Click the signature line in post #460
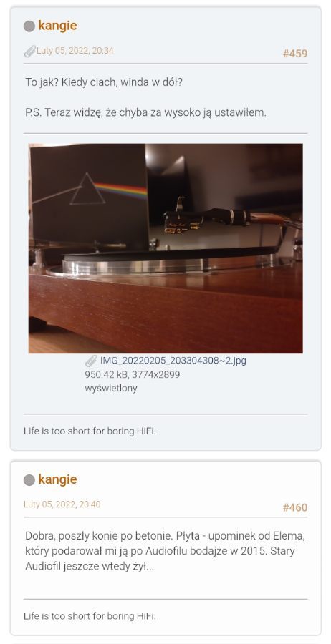 coord(90,616)
